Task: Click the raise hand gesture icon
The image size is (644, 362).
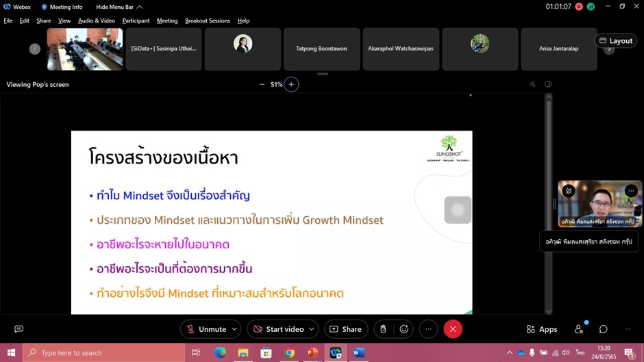Action: pos(383,329)
